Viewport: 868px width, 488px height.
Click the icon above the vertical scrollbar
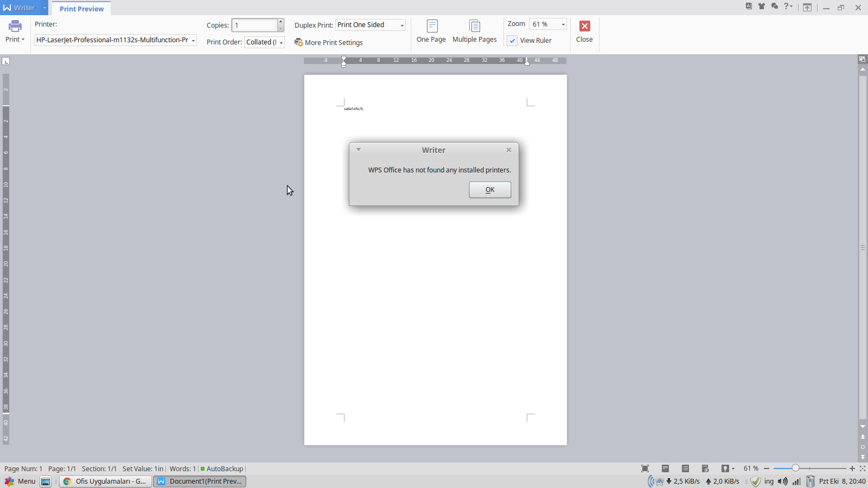pos(863,59)
